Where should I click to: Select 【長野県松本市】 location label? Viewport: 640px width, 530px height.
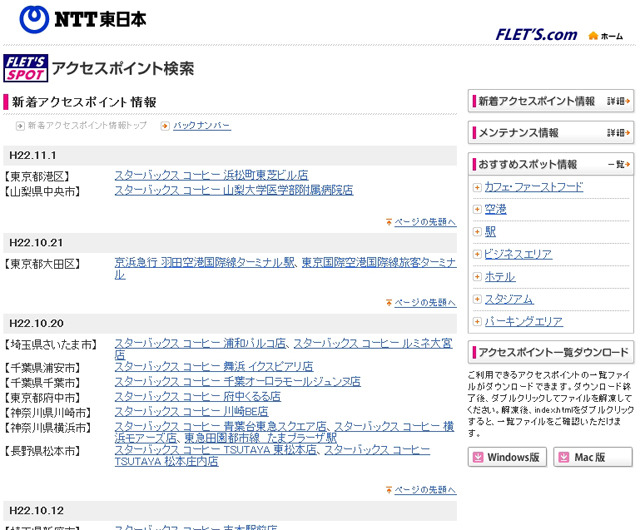pos(42,451)
